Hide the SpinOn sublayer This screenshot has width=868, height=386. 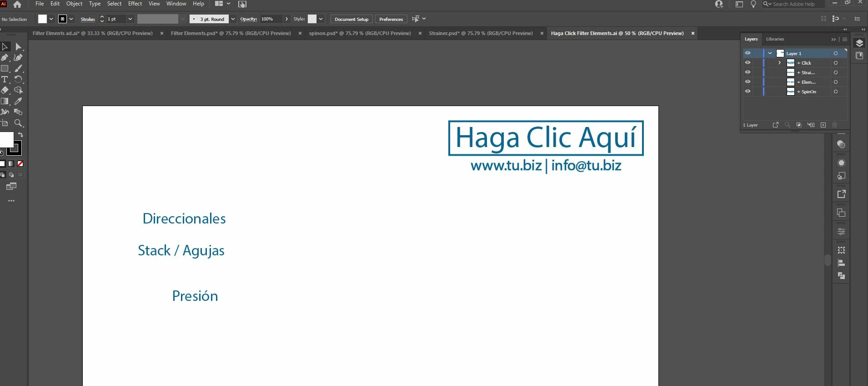click(x=748, y=91)
